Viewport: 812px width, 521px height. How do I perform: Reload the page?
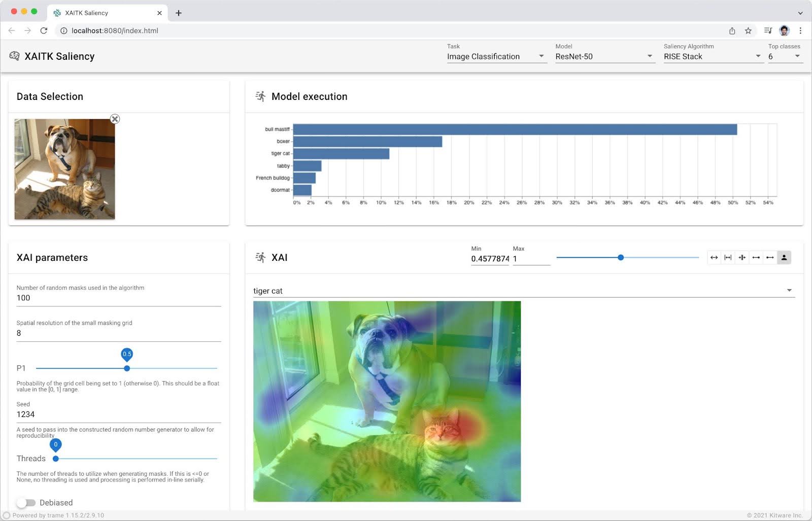tap(44, 31)
